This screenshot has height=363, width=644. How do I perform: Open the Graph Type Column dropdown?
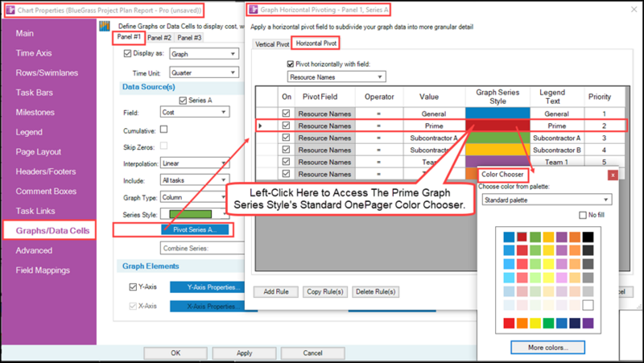(x=195, y=197)
